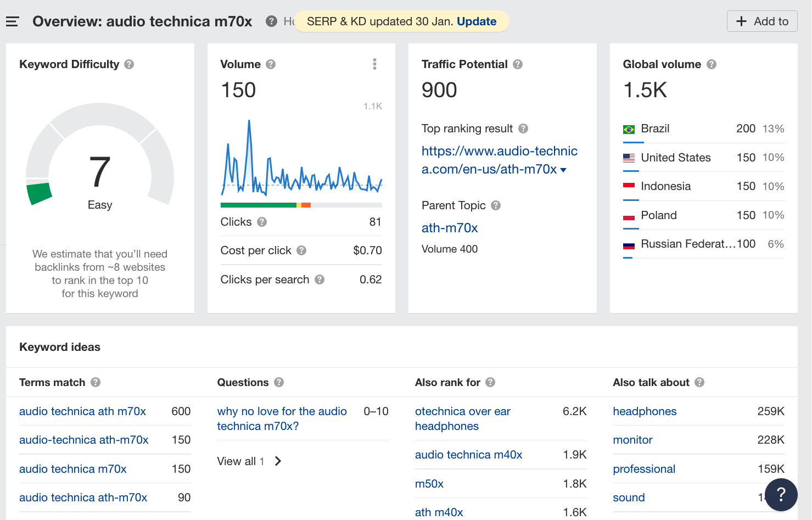Click the Poland flag icon
Screen dimensions: 812x520
click(x=629, y=215)
